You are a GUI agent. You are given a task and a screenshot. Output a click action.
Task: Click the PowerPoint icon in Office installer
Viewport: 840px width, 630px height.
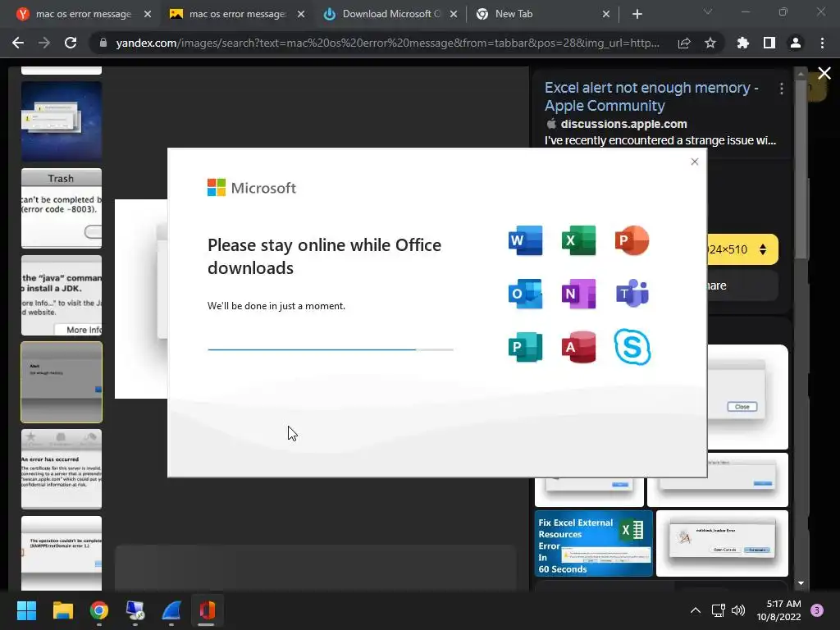[632, 240]
